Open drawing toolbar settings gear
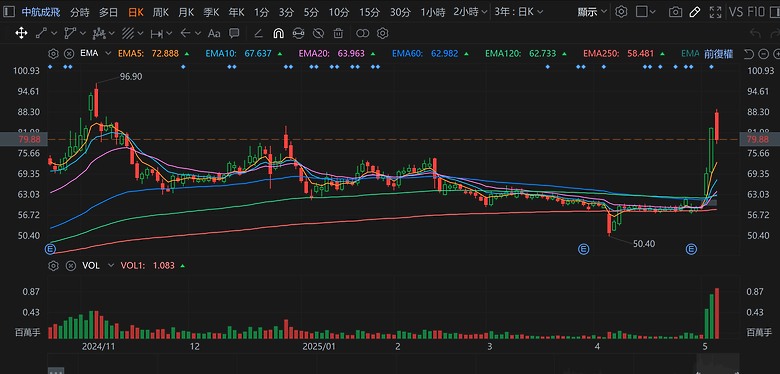Image resolution: width=780 pixels, height=374 pixels. [382, 33]
